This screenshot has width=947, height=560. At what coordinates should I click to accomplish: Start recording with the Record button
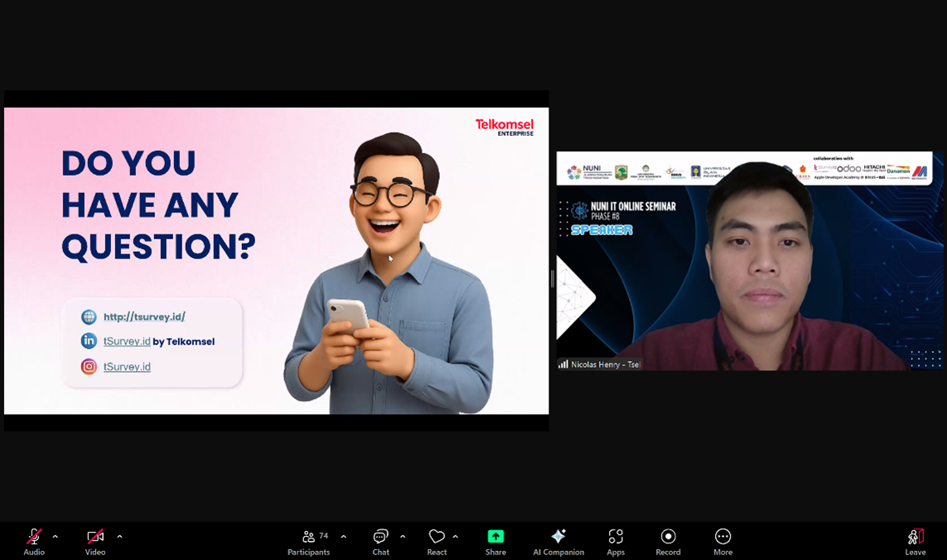(x=668, y=541)
